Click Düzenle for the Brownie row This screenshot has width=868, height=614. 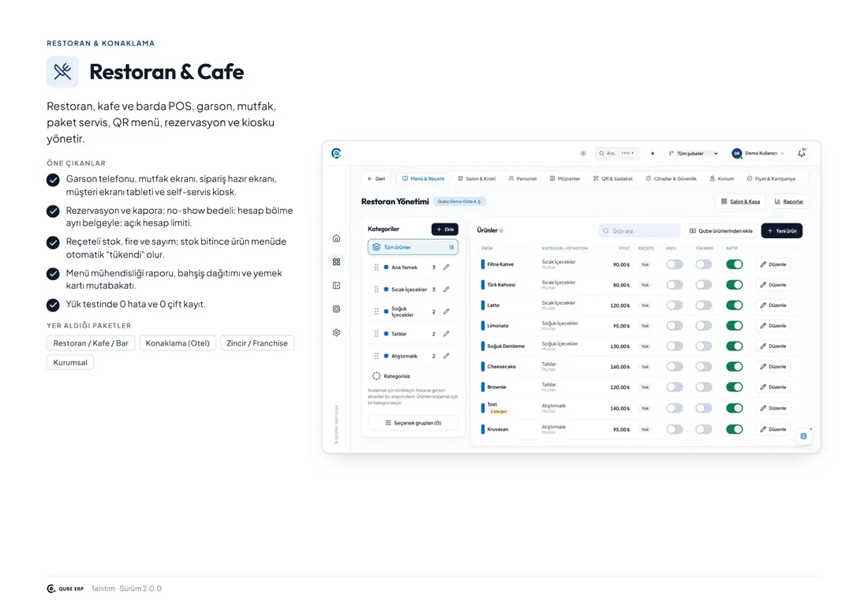(x=773, y=387)
